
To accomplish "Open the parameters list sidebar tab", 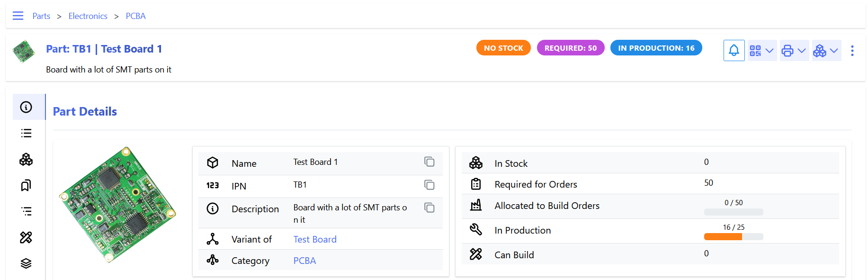I will coord(26,133).
